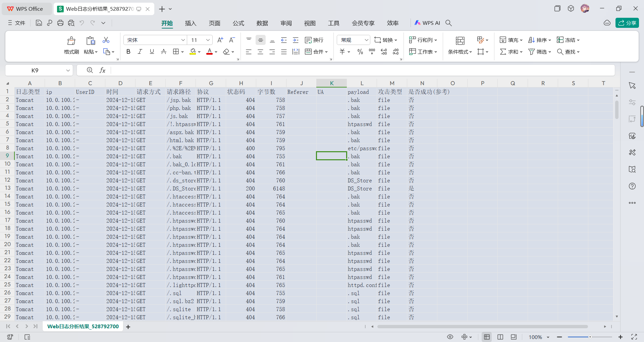This screenshot has height=342, width=644.
Task: Click the increase indent icon
Action: click(x=296, y=40)
